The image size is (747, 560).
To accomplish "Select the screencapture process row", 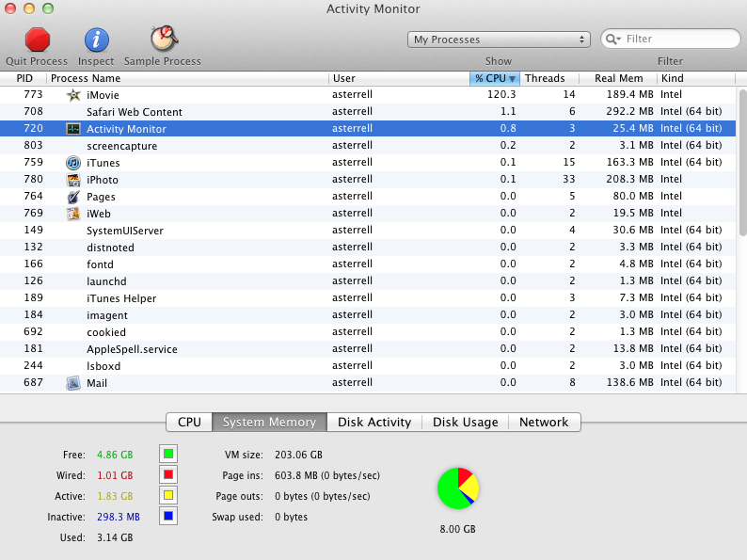I will 368,145.
